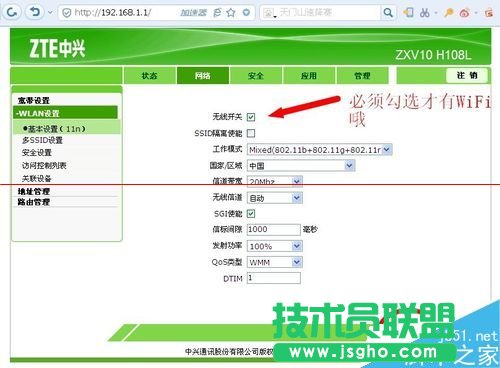Click the 信标间隔 field with 1000

point(274,229)
